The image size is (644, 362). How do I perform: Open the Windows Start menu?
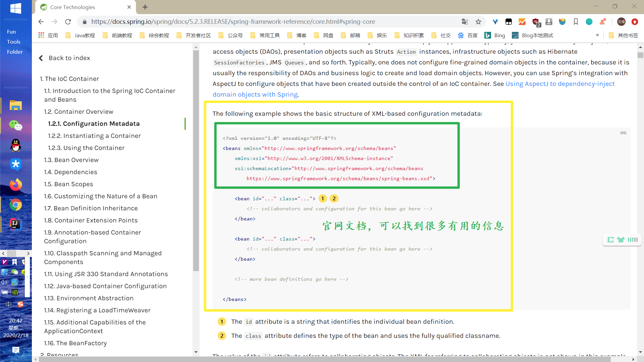pos(15,8)
